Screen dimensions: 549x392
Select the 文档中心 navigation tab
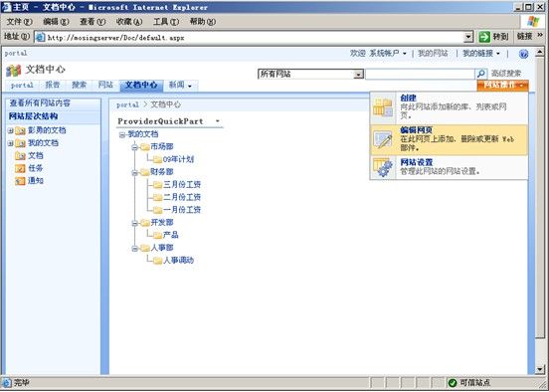coord(141,86)
